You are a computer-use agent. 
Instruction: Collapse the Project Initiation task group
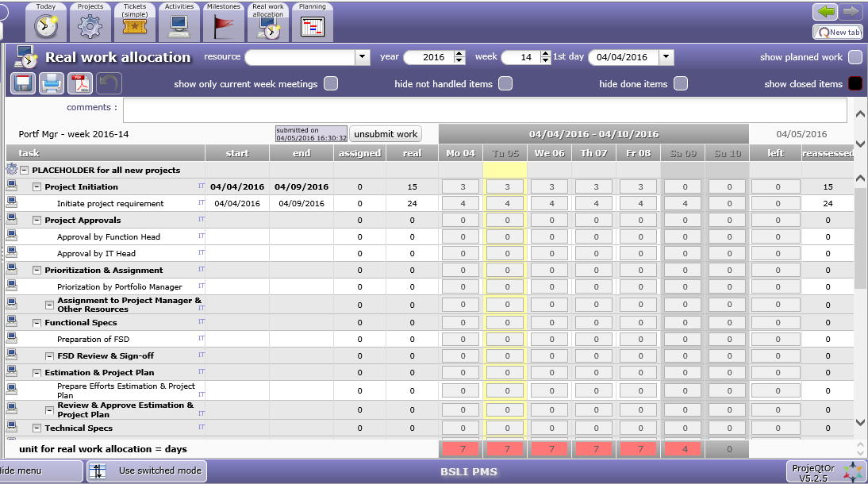(36, 187)
